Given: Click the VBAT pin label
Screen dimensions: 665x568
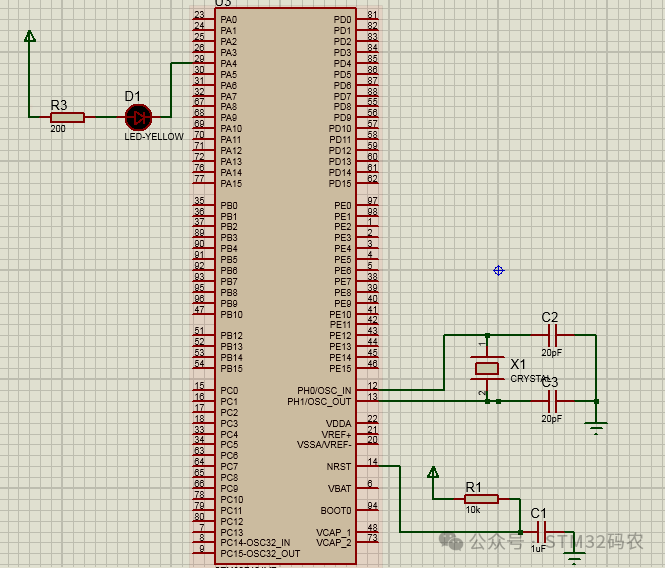Looking at the screenshot, I should [x=340, y=489].
